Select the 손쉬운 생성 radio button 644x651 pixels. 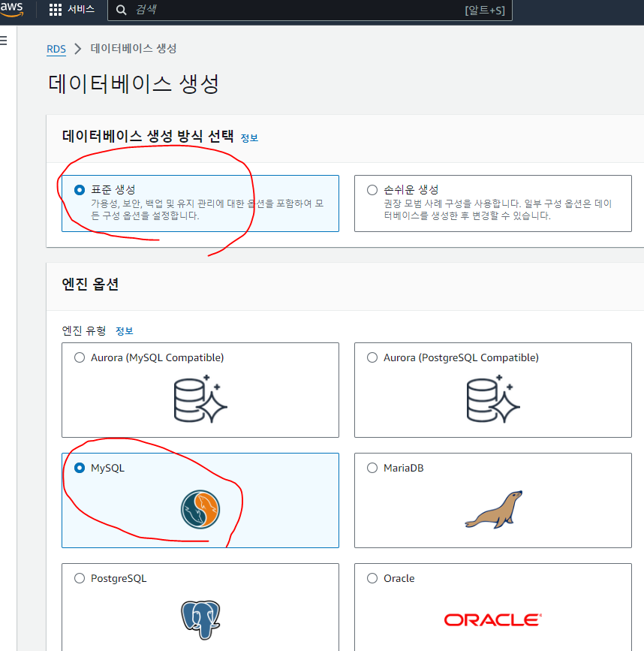pos(372,190)
